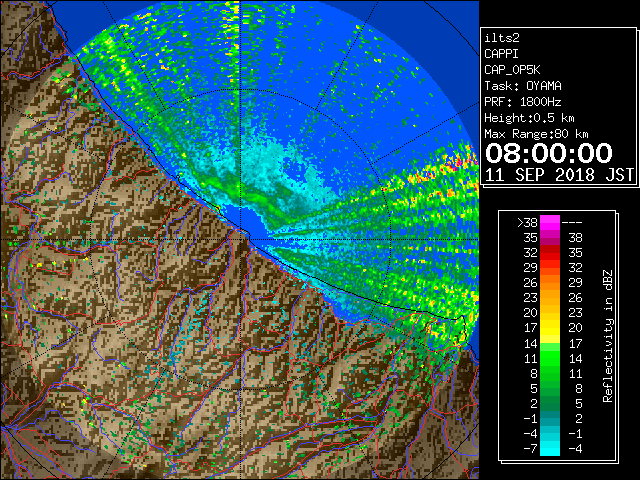Select the "PRF: 1800Hz" line

523,102
